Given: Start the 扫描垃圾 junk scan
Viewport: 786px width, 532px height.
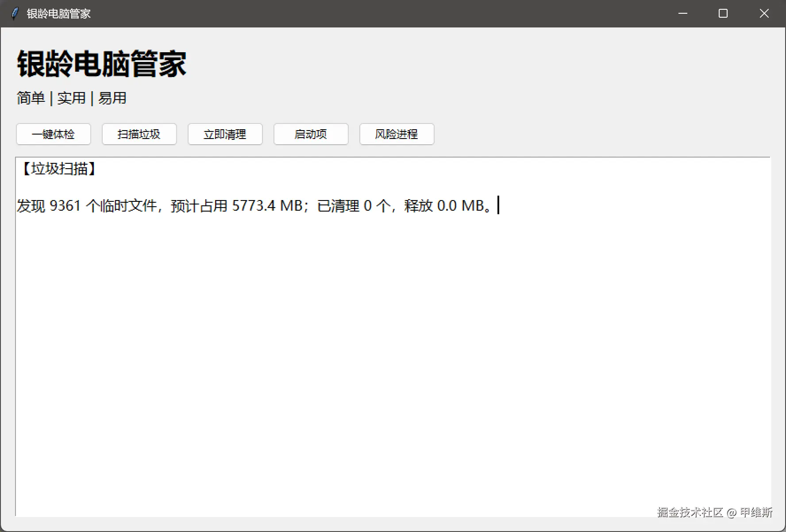Looking at the screenshot, I should [x=139, y=134].
